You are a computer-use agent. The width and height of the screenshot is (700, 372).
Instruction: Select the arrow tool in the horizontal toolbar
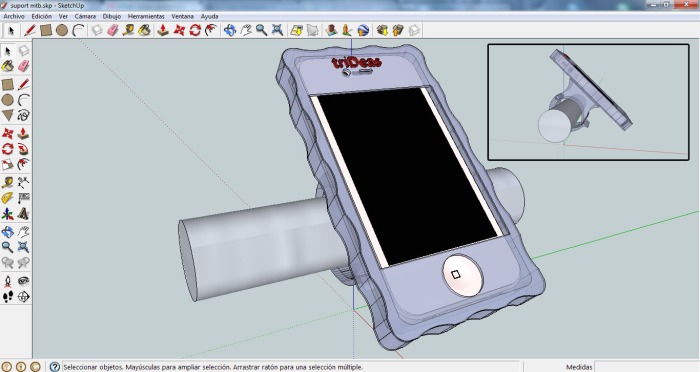point(11,30)
